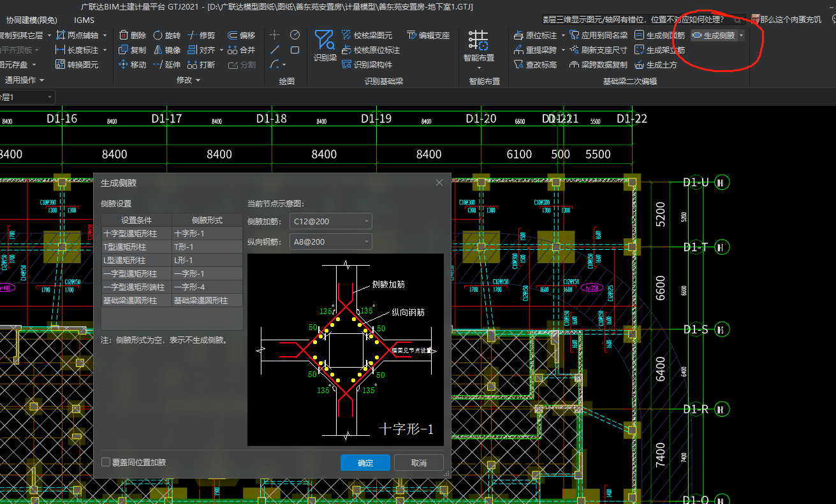Expand the 通用操作 group arrow

click(41, 80)
